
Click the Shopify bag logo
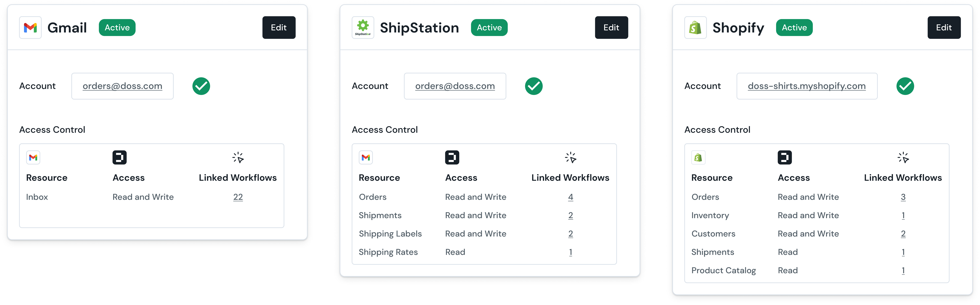[695, 27]
